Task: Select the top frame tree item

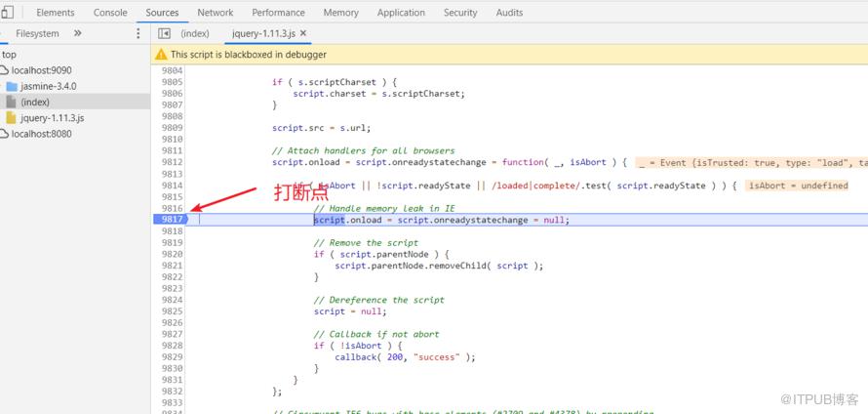Action: (x=9, y=55)
